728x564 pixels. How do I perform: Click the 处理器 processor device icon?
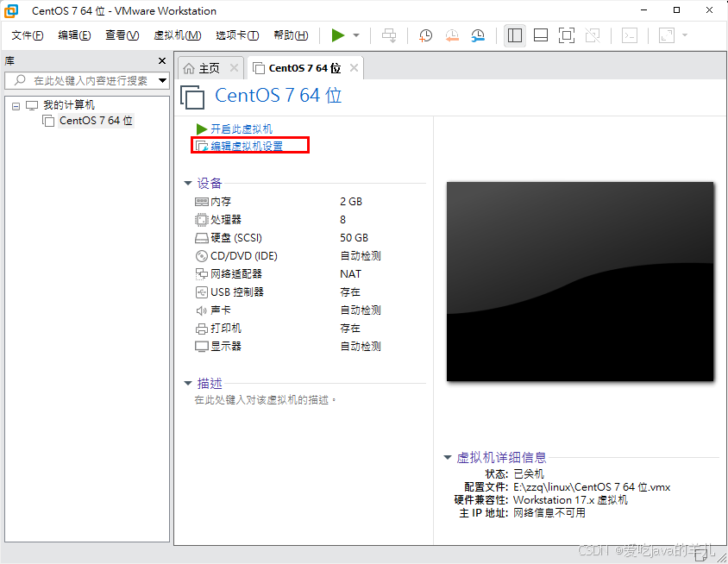coord(202,220)
